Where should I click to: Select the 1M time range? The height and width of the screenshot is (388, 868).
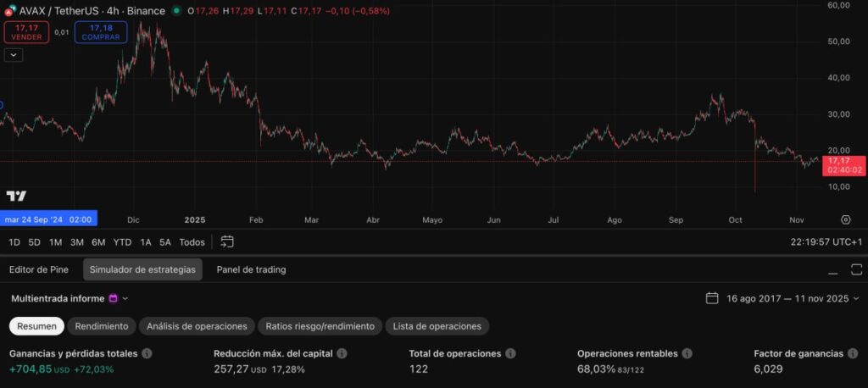tap(55, 242)
